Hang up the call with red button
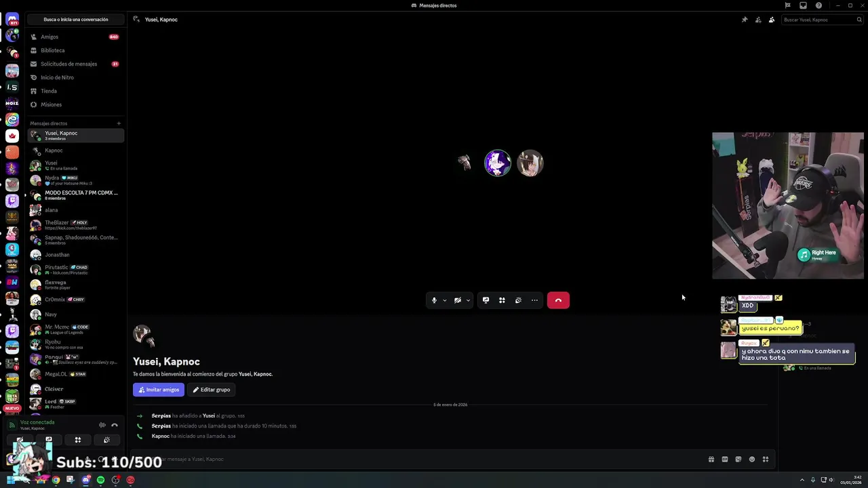 (x=558, y=300)
